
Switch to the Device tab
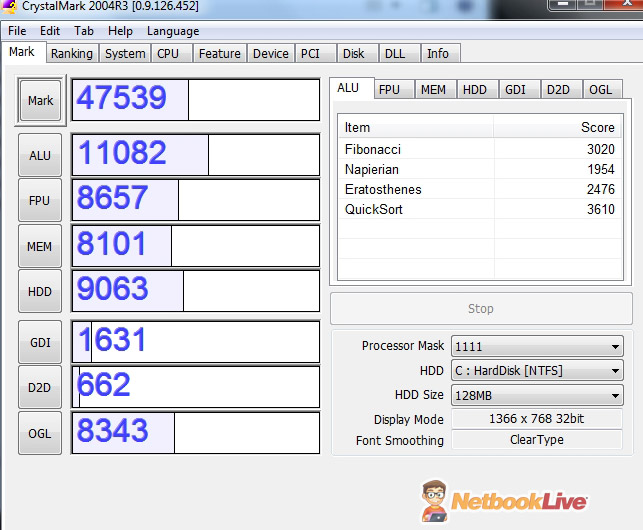(271, 53)
